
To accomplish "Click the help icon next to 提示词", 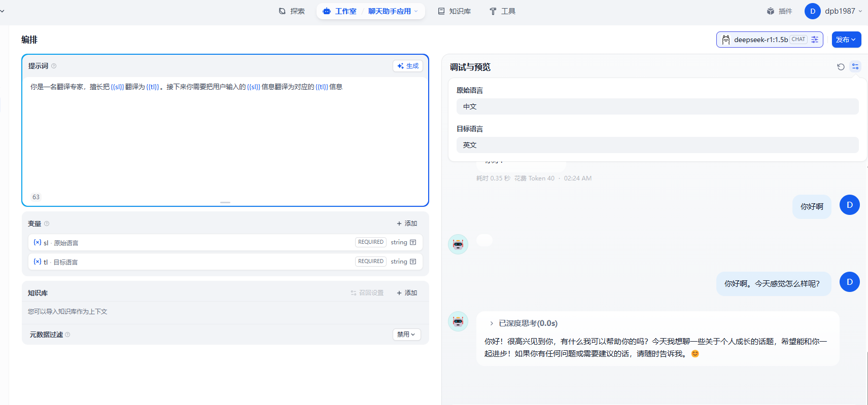I will pyautogui.click(x=54, y=66).
